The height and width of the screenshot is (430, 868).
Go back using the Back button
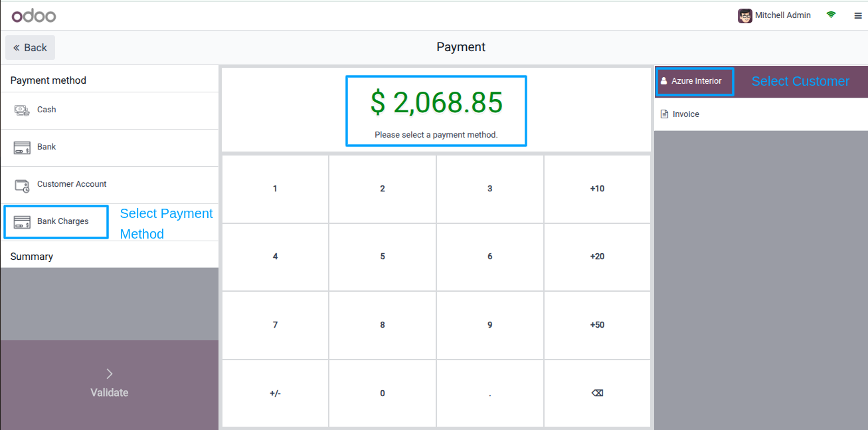[30, 48]
